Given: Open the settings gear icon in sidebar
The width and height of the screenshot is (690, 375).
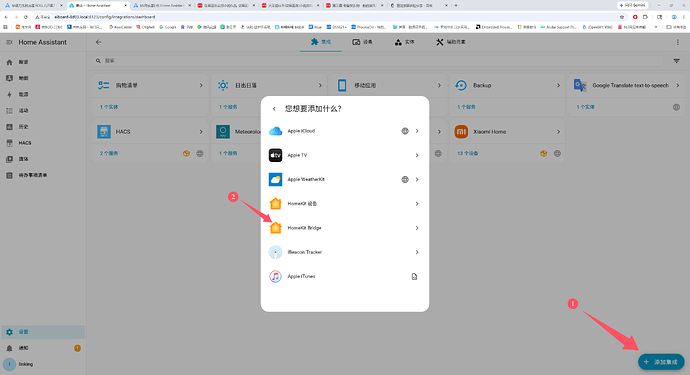Looking at the screenshot, I should click(9, 332).
